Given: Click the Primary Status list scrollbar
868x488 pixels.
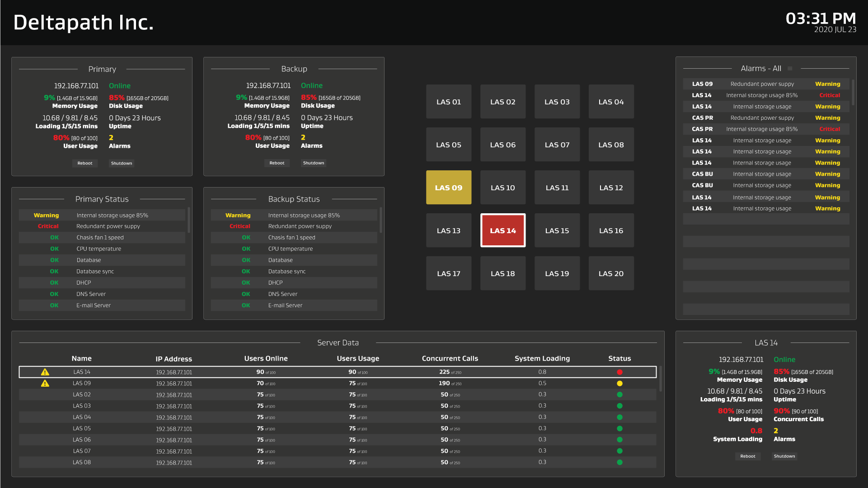Looking at the screenshot, I should click(188, 220).
